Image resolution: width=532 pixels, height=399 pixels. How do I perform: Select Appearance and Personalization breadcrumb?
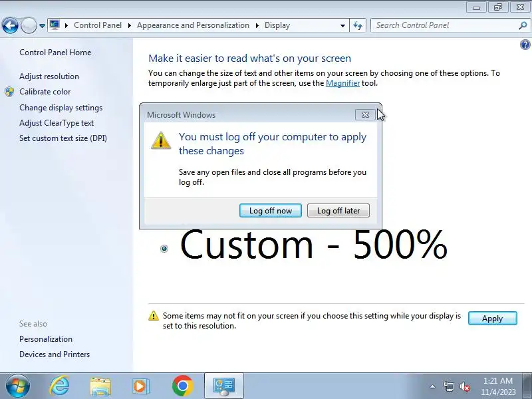(193, 25)
